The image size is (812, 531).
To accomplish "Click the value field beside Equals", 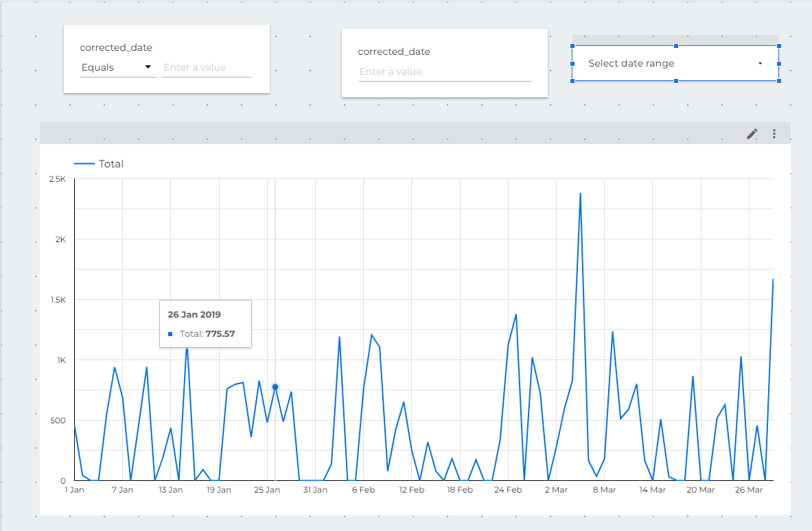I will pos(207,67).
